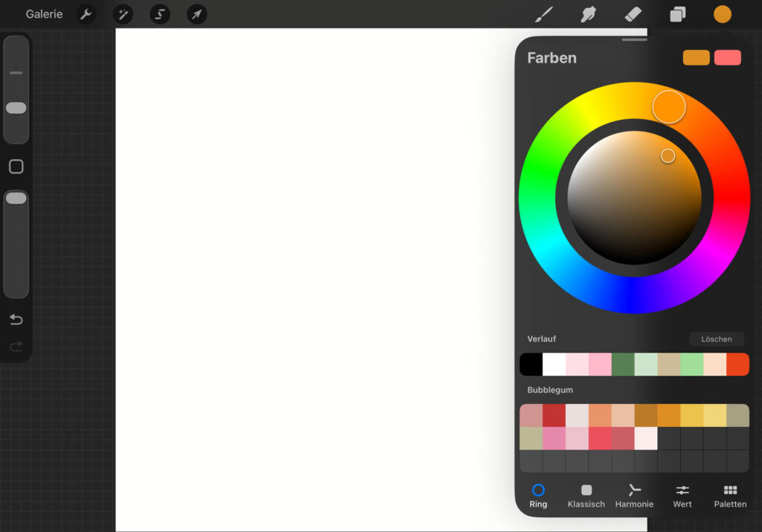762x532 pixels.
Task: Select the secondary coral swatch in Farben header
Action: pos(728,57)
